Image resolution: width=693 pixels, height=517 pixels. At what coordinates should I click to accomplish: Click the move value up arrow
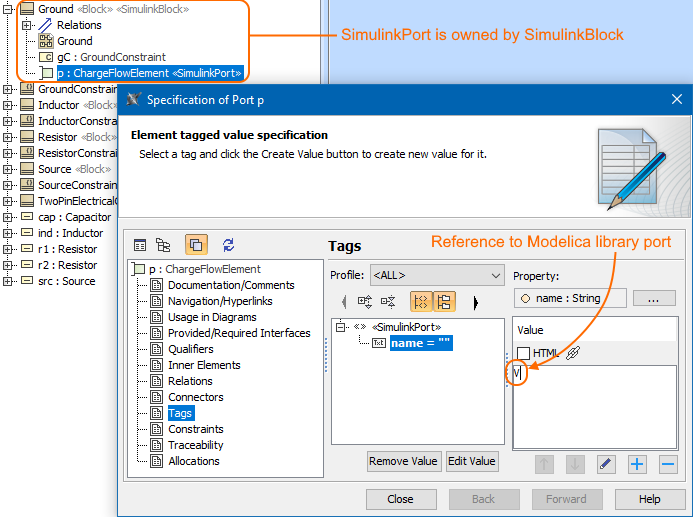(x=544, y=464)
